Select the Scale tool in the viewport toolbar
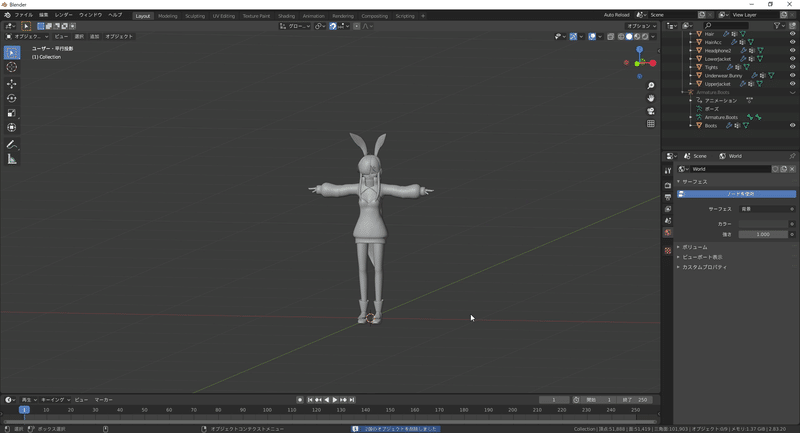 (x=12, y=113)
